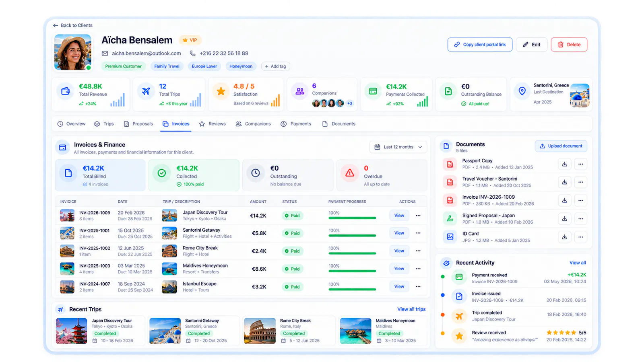This screenshot has width=644, height=362.
Task: Open more actions for invoice INV-2024-1007
Action: 418,286
